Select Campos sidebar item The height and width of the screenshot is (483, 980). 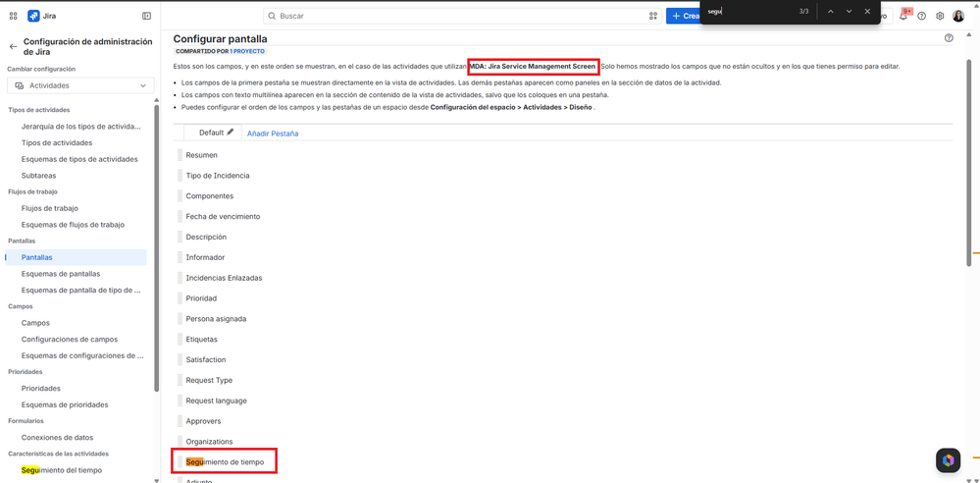35,323
